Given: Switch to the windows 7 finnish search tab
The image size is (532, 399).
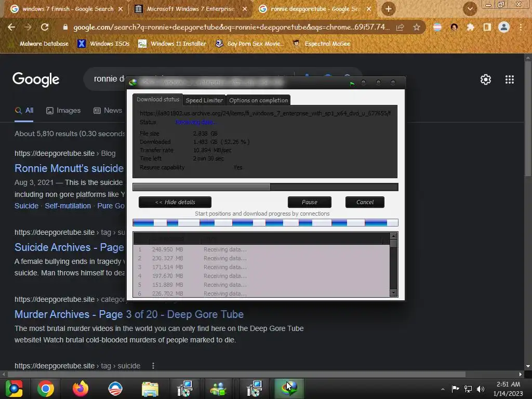Looking at the screenshot, I should (x=68, y=9).
